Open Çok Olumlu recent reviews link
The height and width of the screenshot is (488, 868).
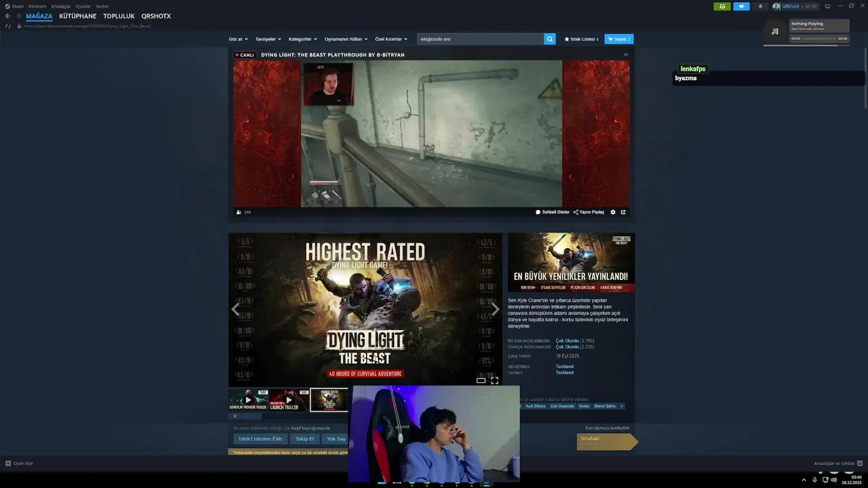click(x=567, y=341)
